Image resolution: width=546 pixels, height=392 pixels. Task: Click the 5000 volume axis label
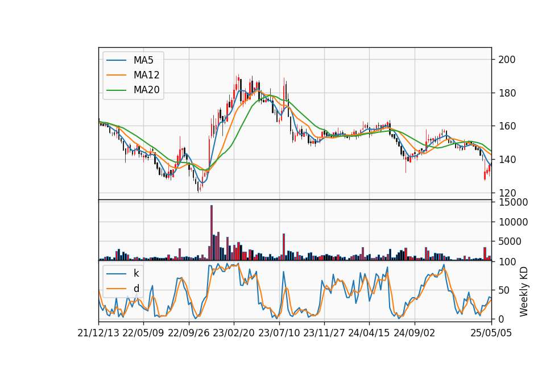click(510, 241)
